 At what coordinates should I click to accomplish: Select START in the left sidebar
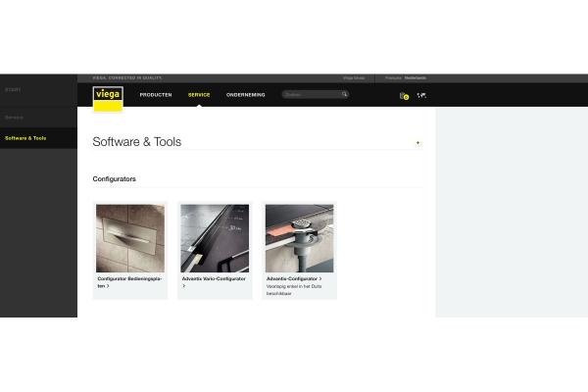[13, 89]
